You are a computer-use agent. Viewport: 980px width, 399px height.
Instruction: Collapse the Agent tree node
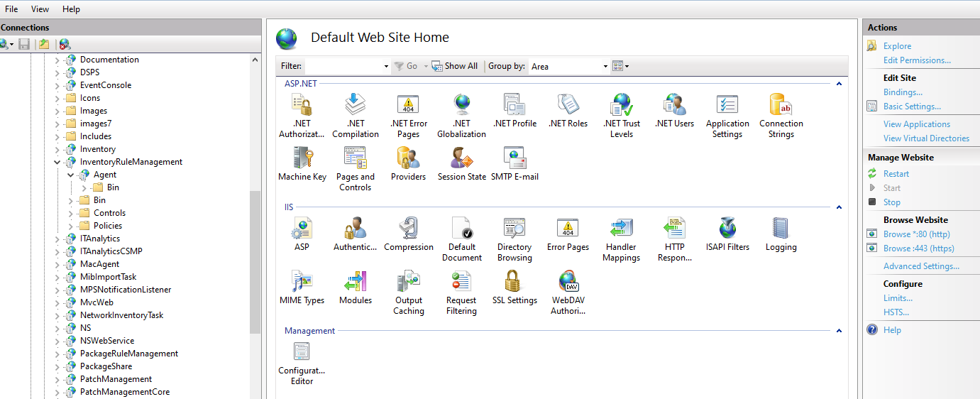tap(71, 175)
